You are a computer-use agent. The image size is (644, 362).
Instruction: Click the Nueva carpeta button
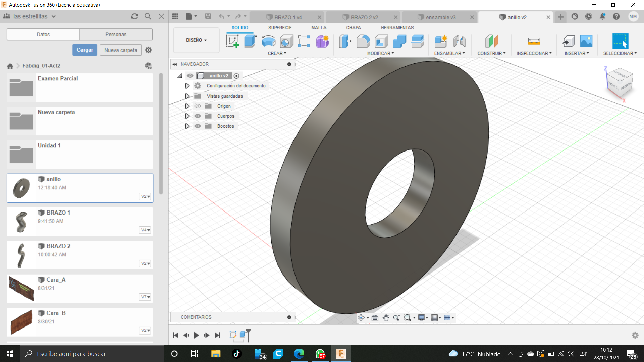[x=120, y=50]
